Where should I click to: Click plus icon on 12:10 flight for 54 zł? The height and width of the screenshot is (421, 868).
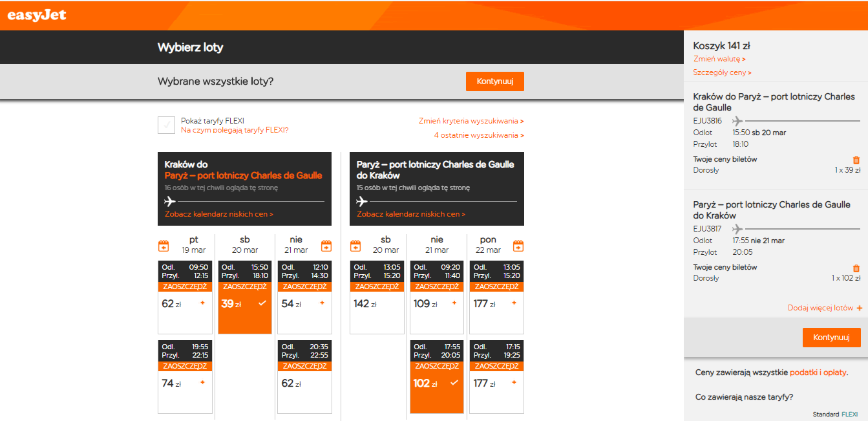pos(323,303)
